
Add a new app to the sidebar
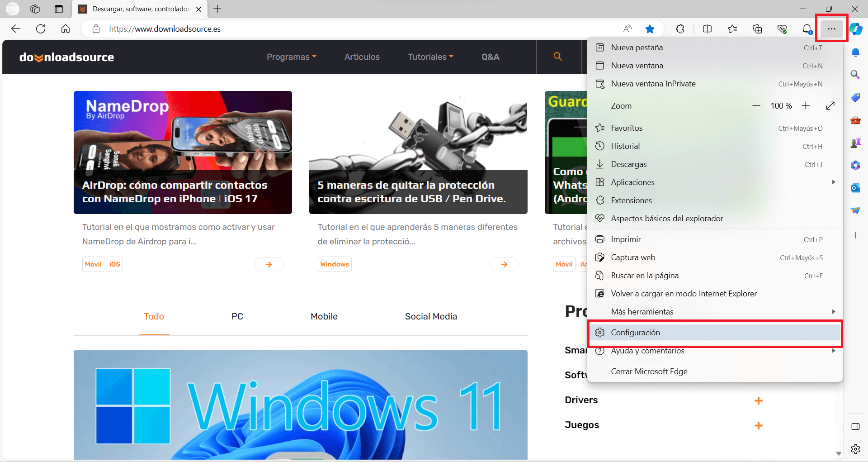tap(855, 235)
